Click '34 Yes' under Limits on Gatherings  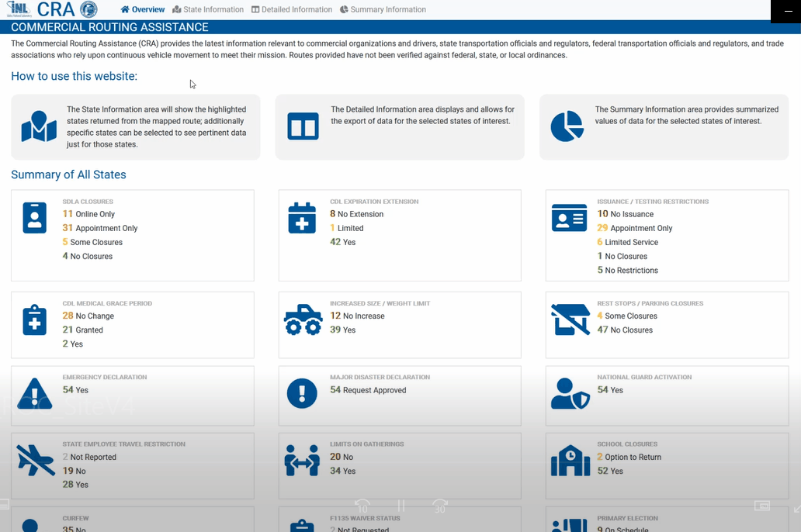[343, 471]
